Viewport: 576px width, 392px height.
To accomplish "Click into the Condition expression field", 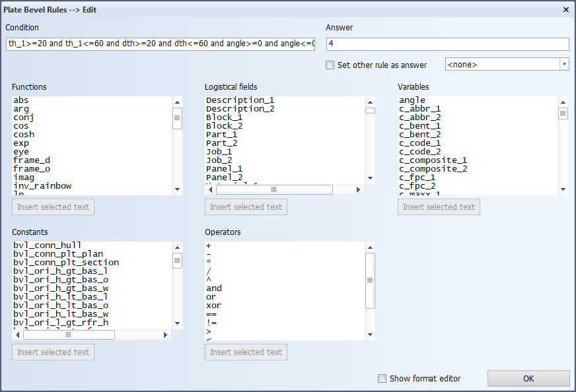I will 160,44.
